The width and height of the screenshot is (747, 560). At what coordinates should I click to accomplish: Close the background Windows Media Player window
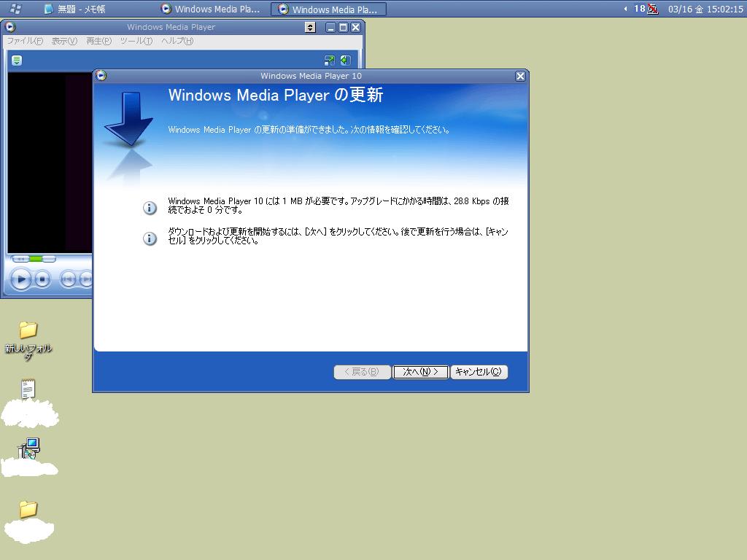click(x=355, y=28)
